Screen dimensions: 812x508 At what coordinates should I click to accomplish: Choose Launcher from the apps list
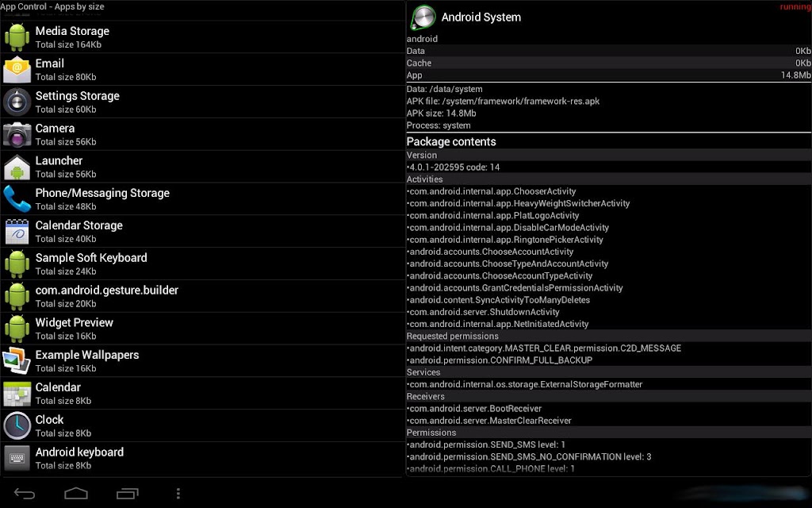(202, 167)
